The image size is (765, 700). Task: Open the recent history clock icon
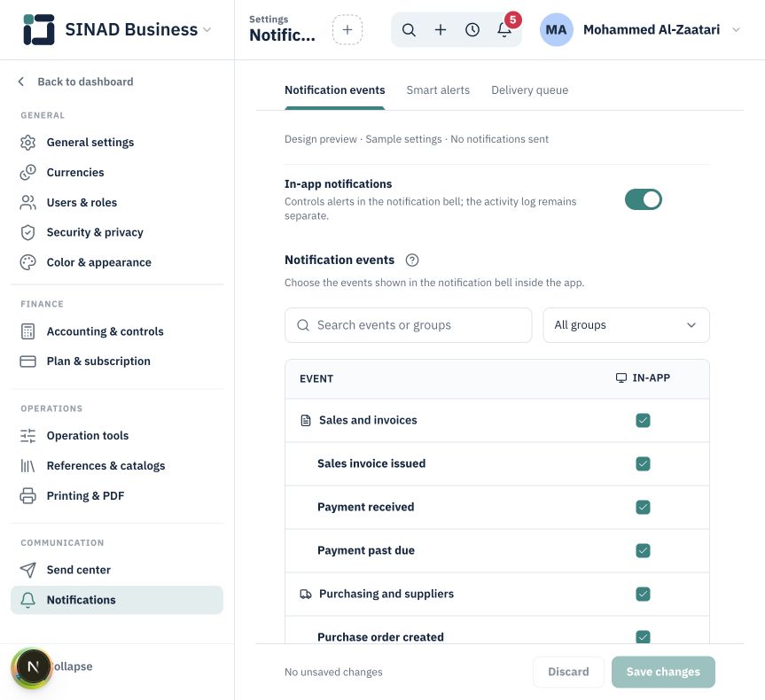point(472,30)
